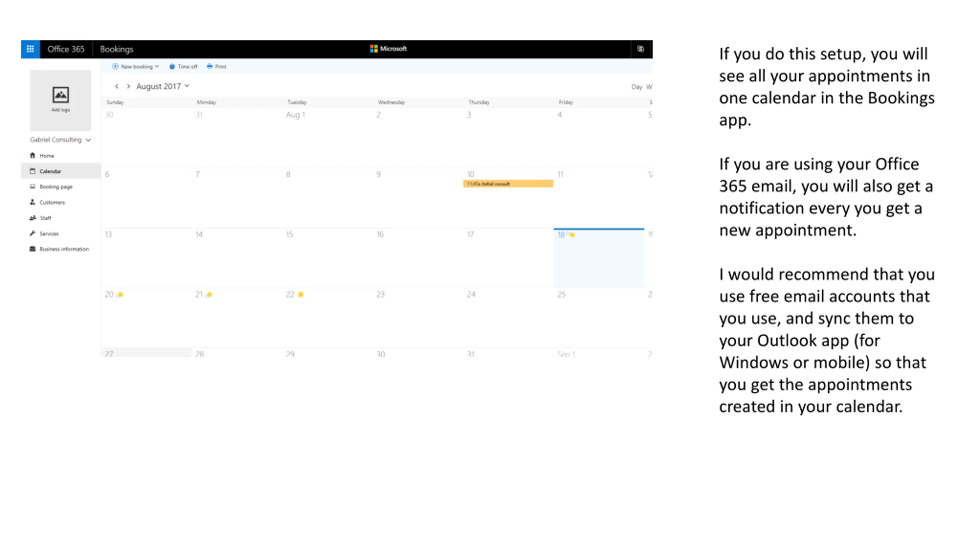Select August 18 calendar cell
Viewport: 980px width, 551px height.
598,260
